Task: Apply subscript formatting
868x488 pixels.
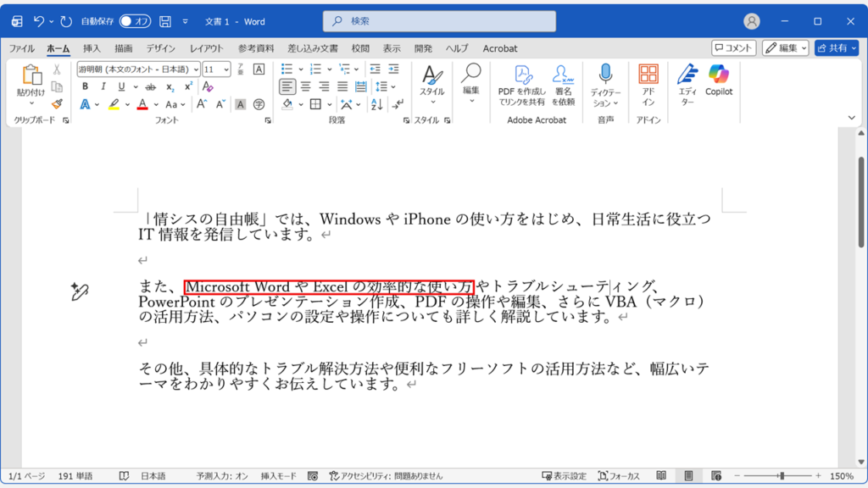Action: pos(169,86)
